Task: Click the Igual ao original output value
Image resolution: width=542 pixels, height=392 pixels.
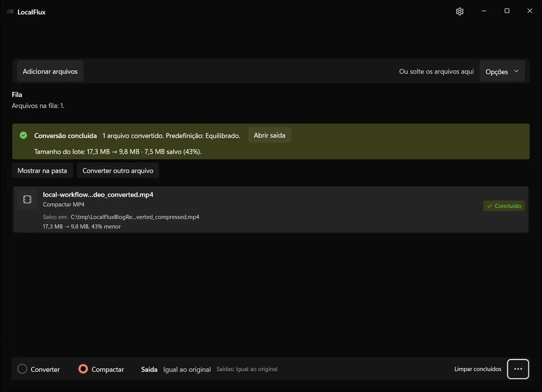Action: (x=187, y=369)
